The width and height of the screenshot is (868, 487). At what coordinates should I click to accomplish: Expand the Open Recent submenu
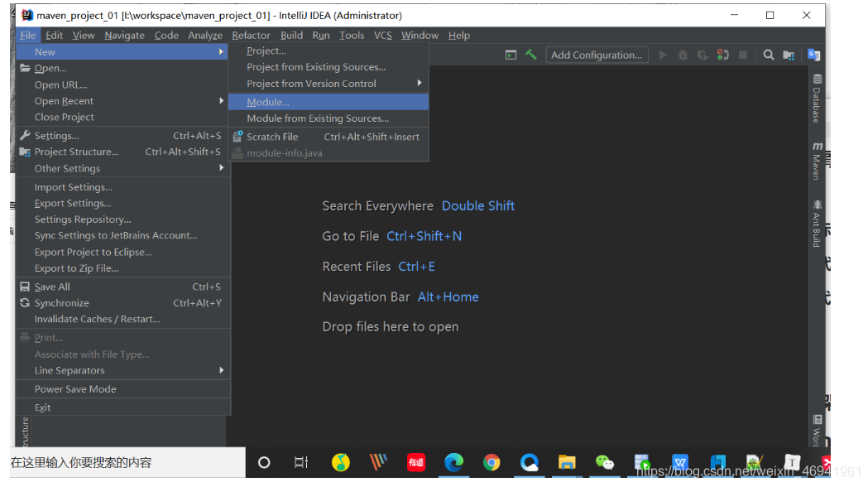[221, 101]
